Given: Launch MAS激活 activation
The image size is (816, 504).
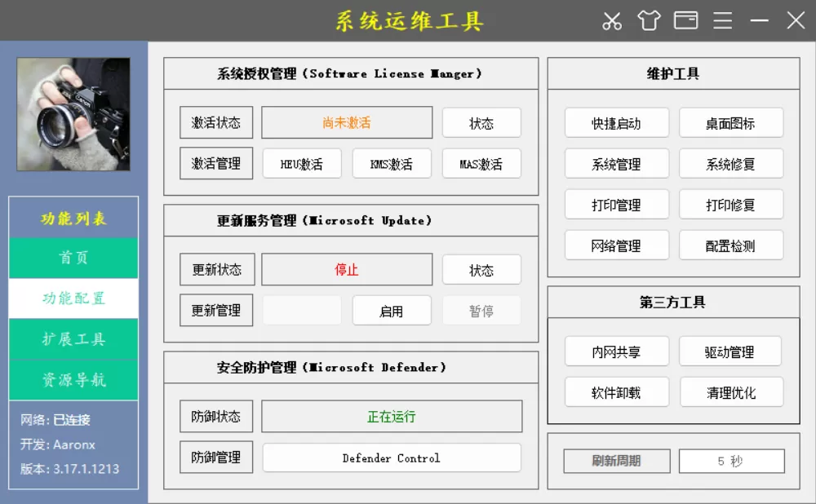Looking at the screenshot, I should pos(481,163).
